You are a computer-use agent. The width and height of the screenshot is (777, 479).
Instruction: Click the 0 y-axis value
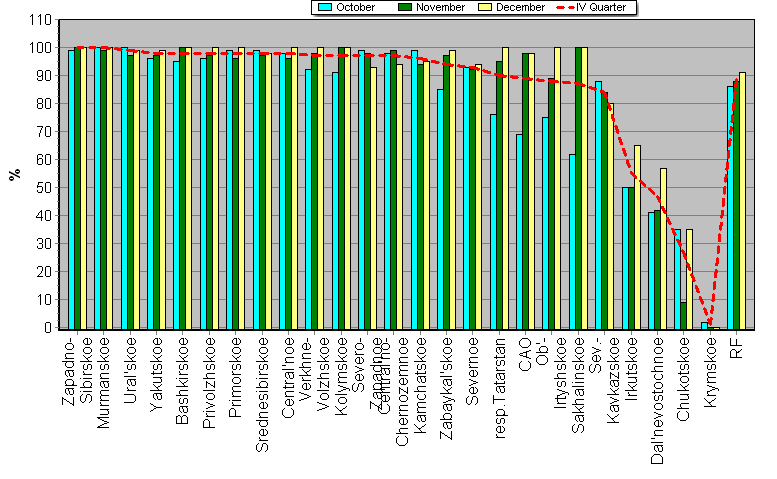(x=48, y=328)
